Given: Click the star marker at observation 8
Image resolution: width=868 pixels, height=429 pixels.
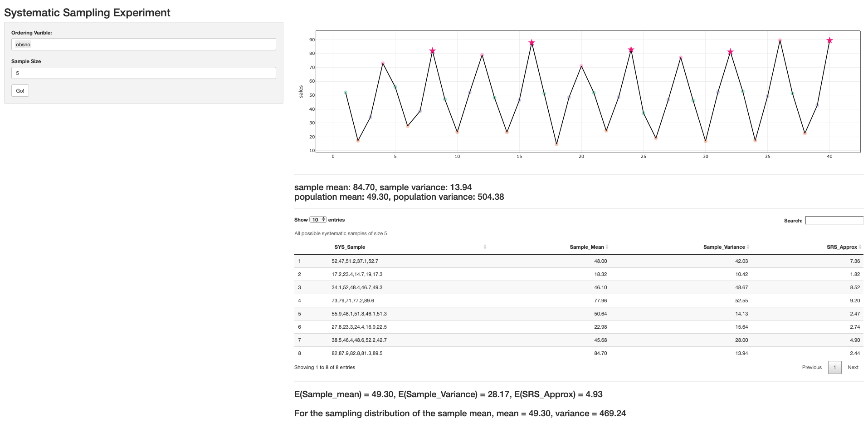Looking at the screenshot, I should pyautogui.click(x=432, y=51).
